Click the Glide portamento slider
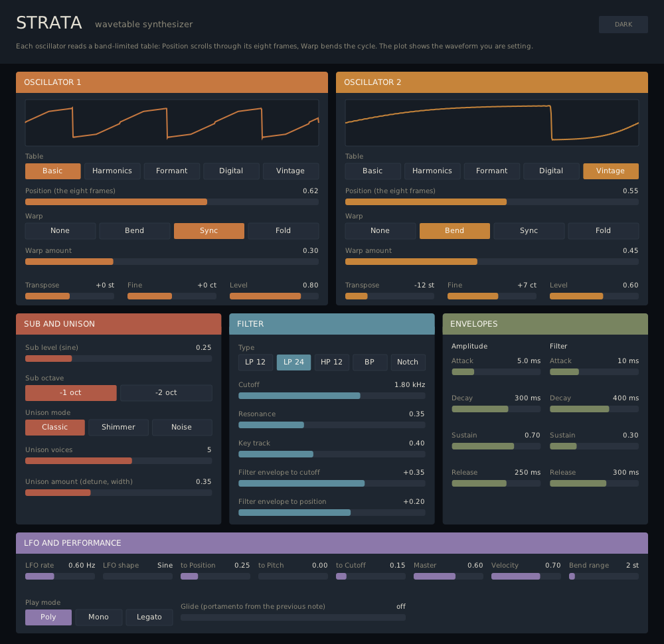 pyautogui.click(x=293, y=617)
